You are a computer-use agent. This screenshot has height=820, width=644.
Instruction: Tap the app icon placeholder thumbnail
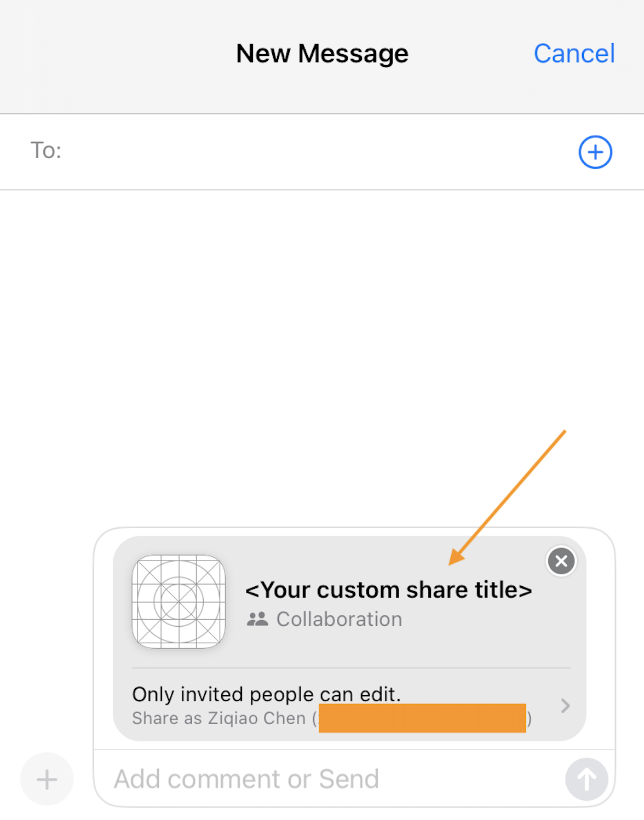pos(179,602)
